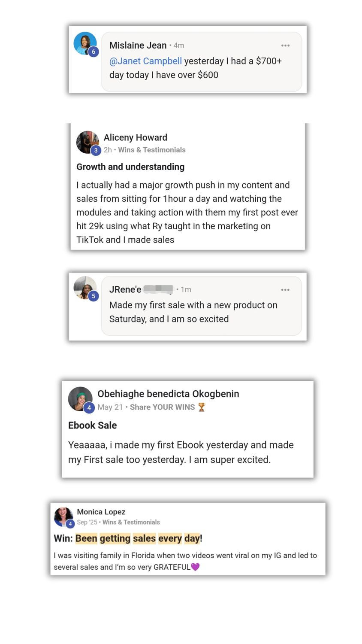Viewport: 362px width, 644px height.
Task: Open the @Janet Campbell mention link
Action: click(x=145, y=61)
